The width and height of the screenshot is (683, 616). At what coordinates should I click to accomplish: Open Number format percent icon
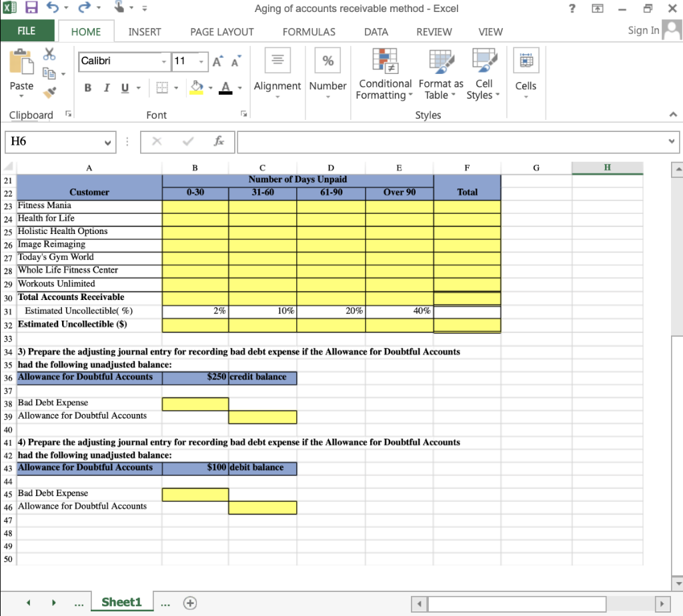(327, 60)
